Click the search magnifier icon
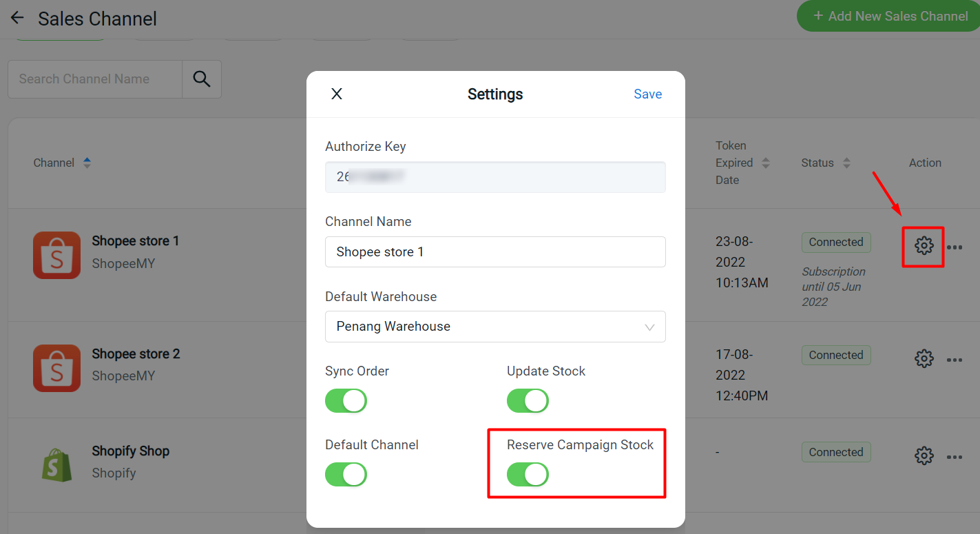Image resolution: width=980 pixels, height=534 pixels. click(202, 79)
